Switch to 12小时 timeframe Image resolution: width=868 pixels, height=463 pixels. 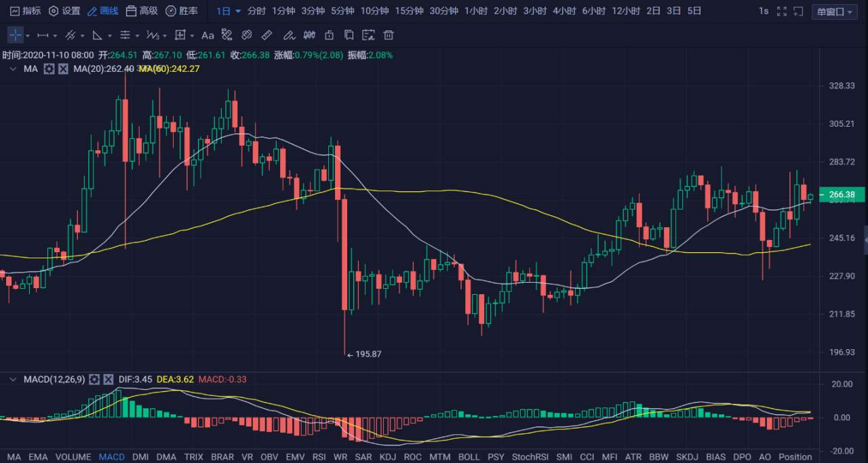click(x=626, y=11)
